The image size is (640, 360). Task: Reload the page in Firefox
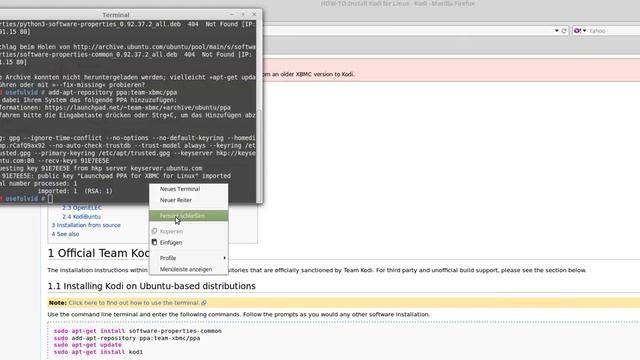(564, 31)
